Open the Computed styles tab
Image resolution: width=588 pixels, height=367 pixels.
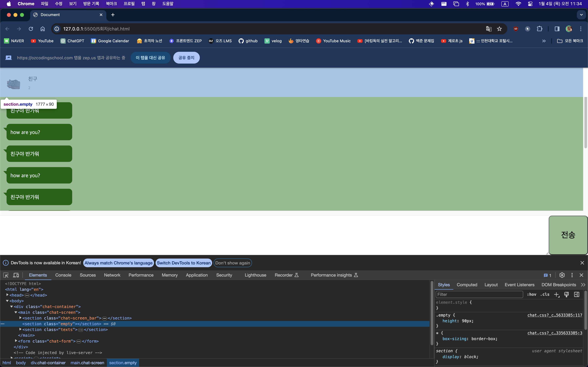[x=467, y=285]
